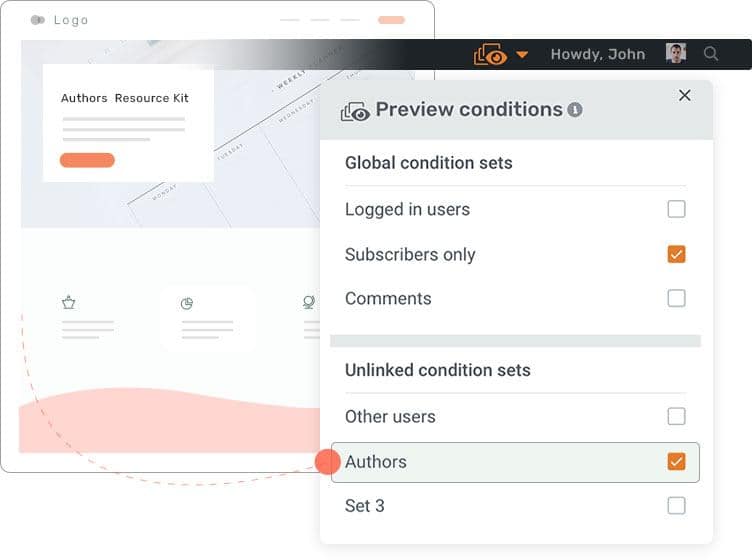Click the orange hotspot dot beside Authors
The width and height of the screenshot is (753, 560).
[327, 462]
